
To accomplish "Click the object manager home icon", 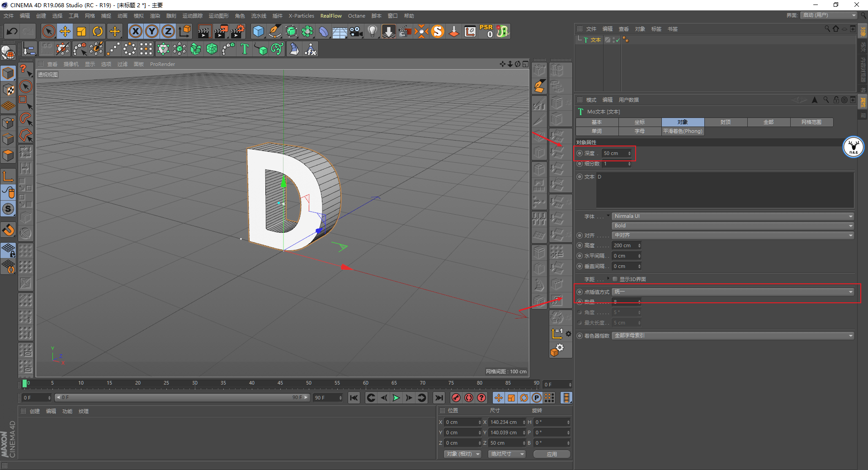I will [835, 28].
